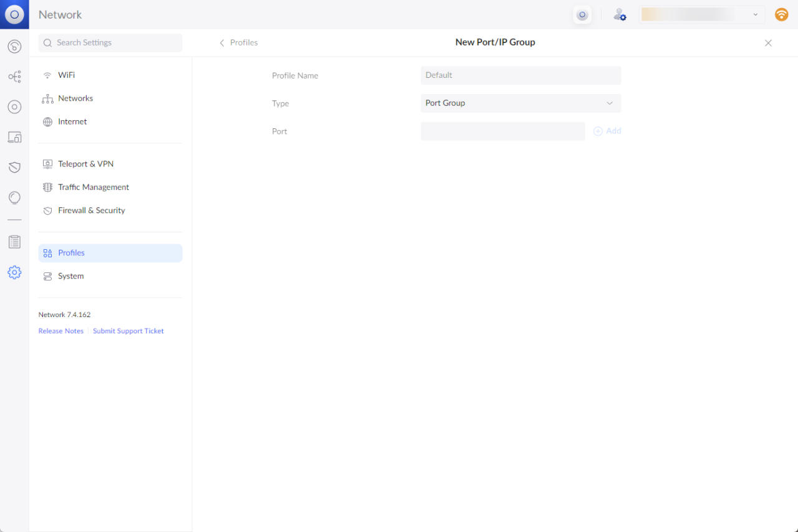Click the Settings gear icon in left rail
This screenshot has width=798, height=532.
pyautogui.click(x=14, y=272)
